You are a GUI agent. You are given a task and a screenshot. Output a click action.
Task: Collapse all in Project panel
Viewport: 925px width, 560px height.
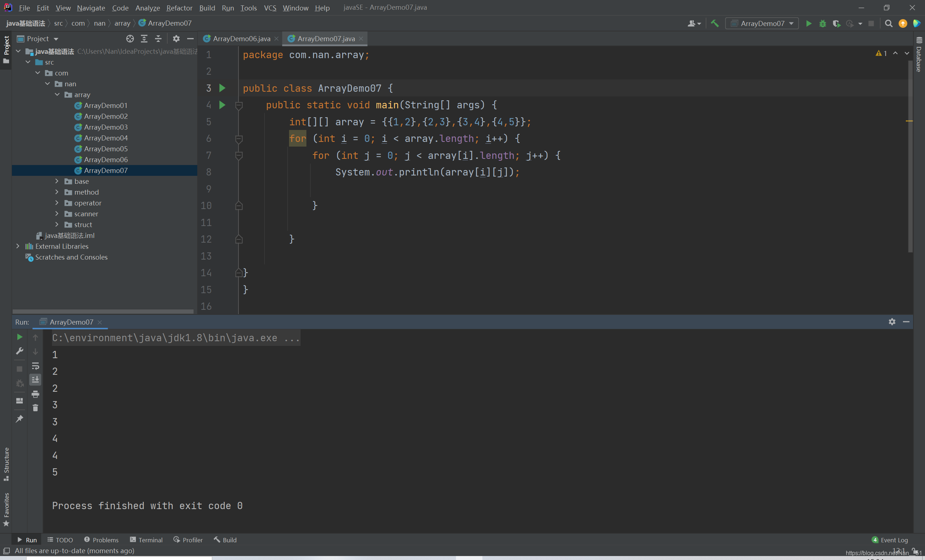158,39
